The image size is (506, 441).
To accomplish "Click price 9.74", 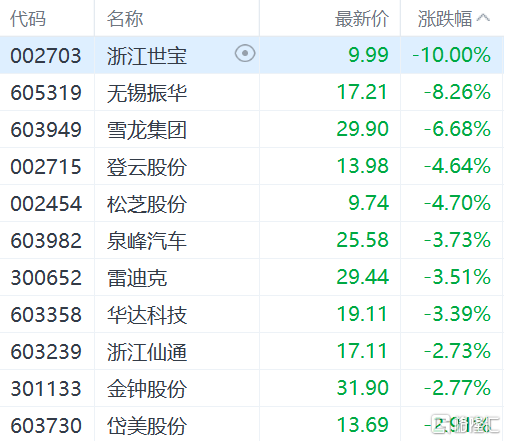I will pos(368,203).
